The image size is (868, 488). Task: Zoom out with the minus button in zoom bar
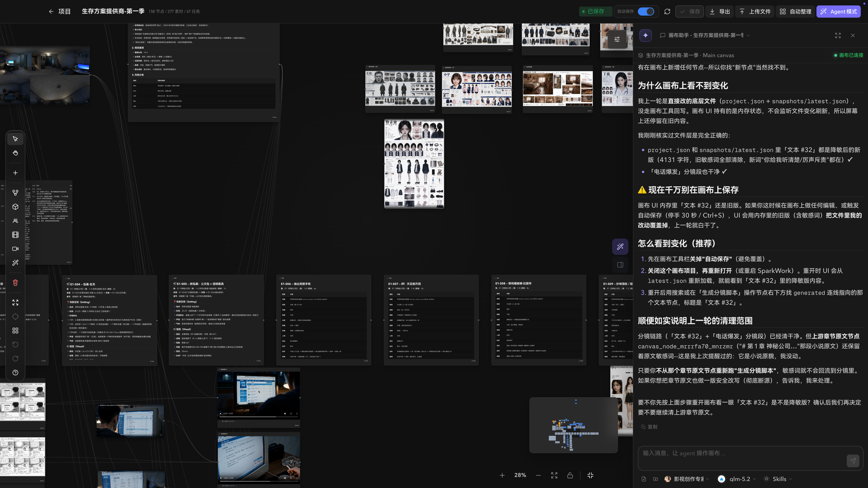pyautogui.click(x=538, y=475)
